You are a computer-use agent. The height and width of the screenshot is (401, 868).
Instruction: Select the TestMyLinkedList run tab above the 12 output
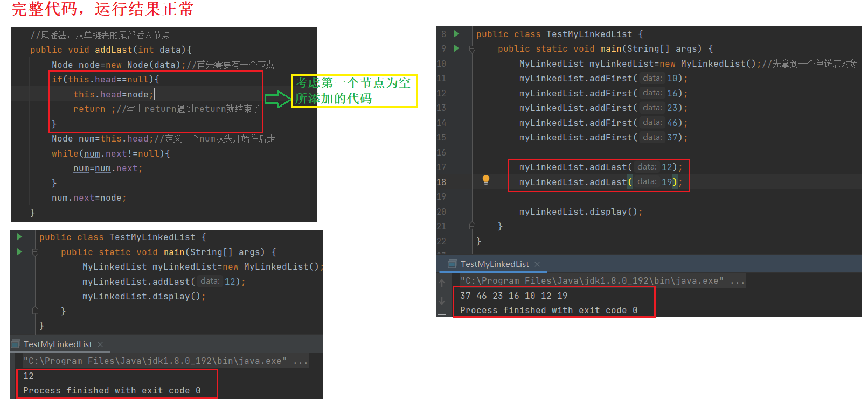point(58,344)
